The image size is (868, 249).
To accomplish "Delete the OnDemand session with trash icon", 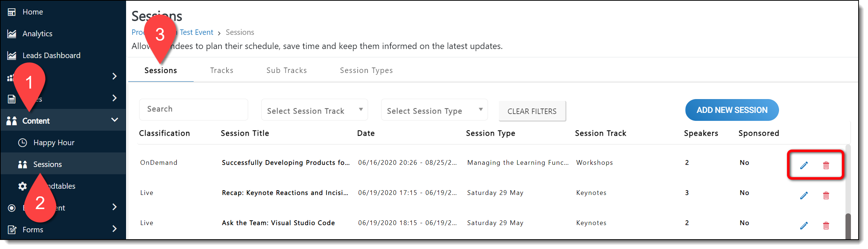I will click(826, 166).
